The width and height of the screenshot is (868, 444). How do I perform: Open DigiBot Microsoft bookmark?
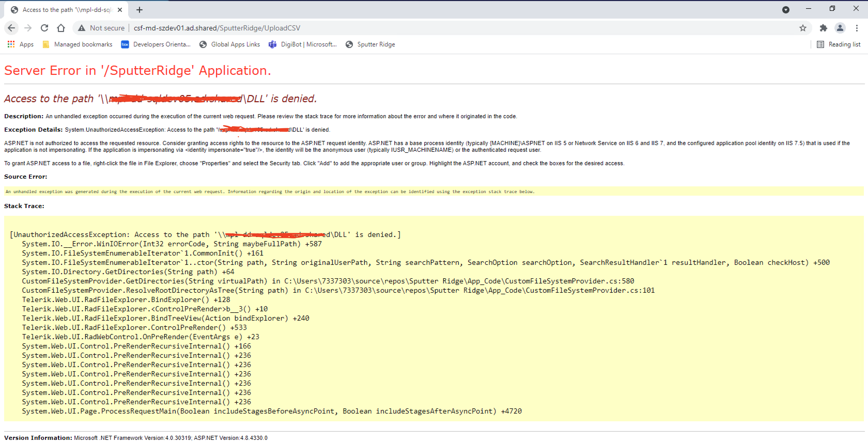coord(303,44)
